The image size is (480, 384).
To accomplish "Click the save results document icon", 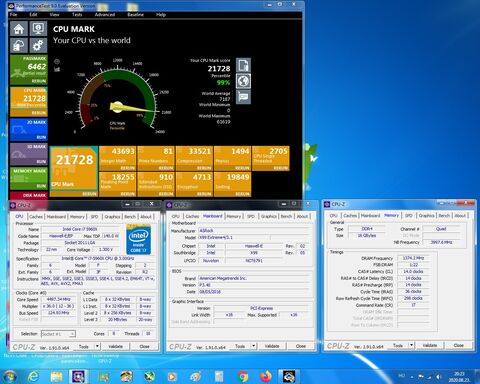I will pyautogui.click(x=243, y=65).
